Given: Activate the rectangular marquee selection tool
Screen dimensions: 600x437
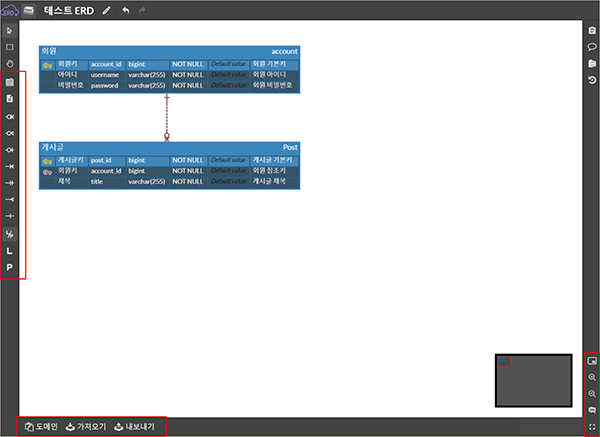Looking at the screenshot, I should (9, 46).
